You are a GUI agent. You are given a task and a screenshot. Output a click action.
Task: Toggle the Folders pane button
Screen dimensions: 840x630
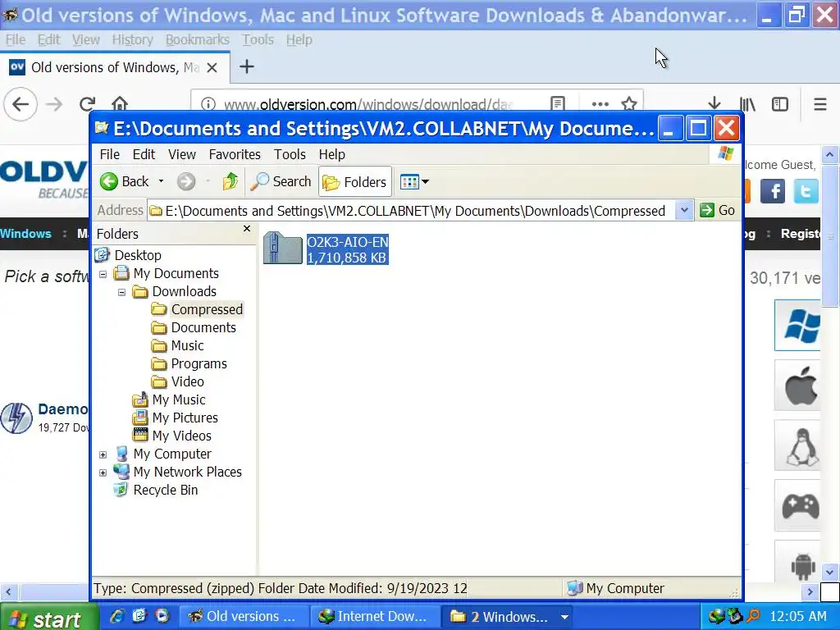point(355,182)
